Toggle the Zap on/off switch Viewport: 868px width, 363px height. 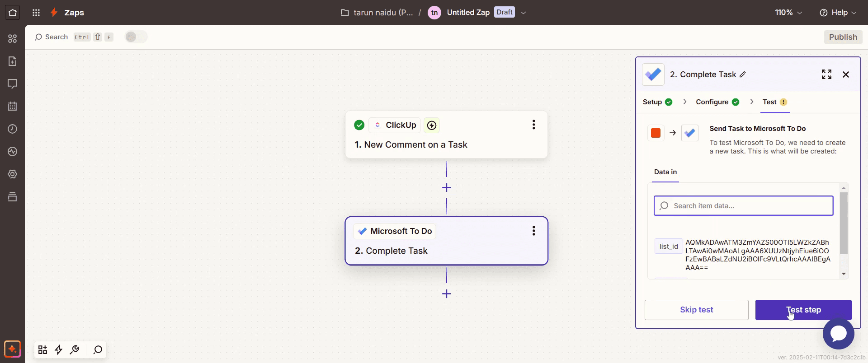(x=136, y=37)
